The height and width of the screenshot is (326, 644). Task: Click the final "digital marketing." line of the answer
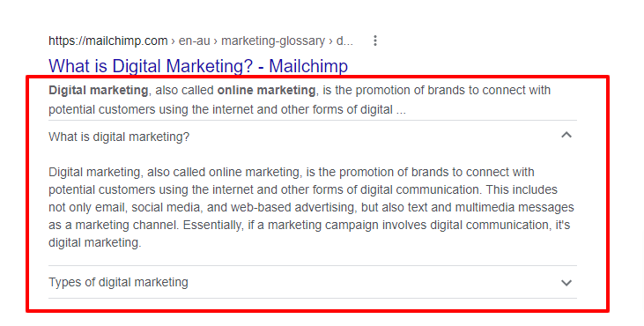pos(95,242)
